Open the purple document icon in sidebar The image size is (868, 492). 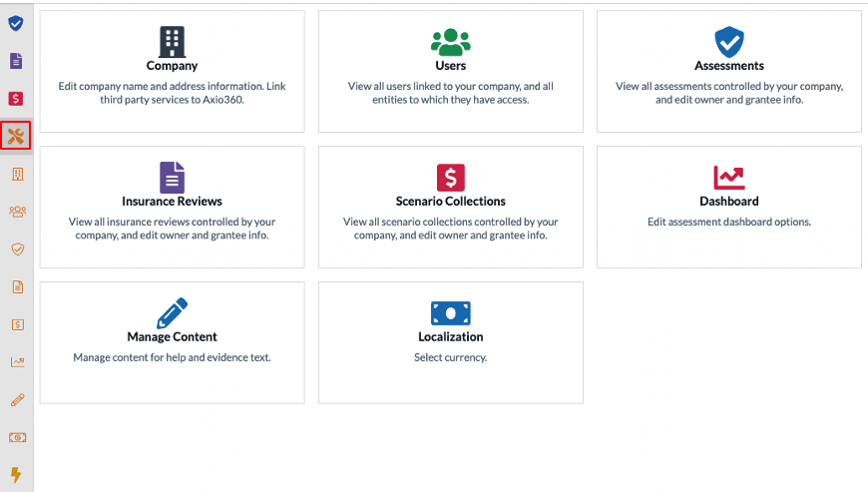pyautogui.click(x=16, y=61)
